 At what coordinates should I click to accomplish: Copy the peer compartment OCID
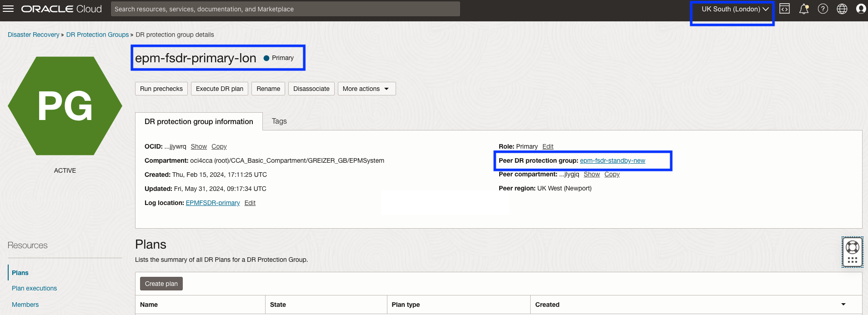612,174
